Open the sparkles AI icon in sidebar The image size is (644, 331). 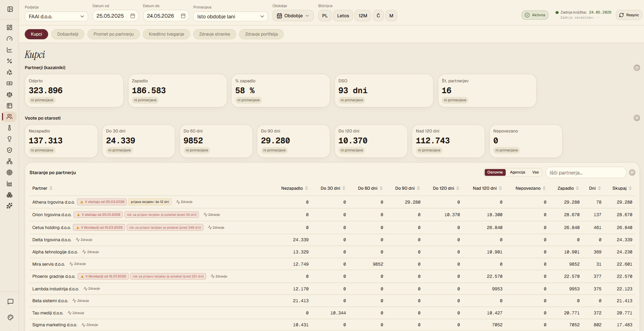pyautogui.click(x=9, y=206)
